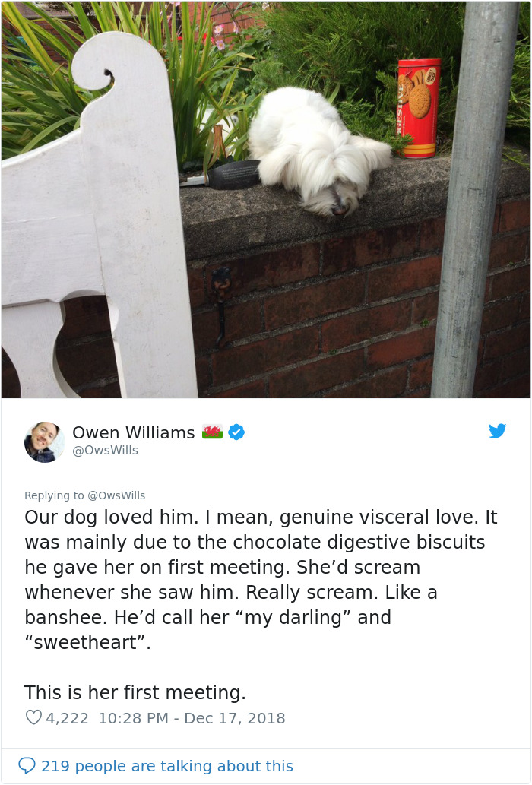Click the grey metal pole in the photo
This screenshot has width=532, height=785.
pos(474,199)
